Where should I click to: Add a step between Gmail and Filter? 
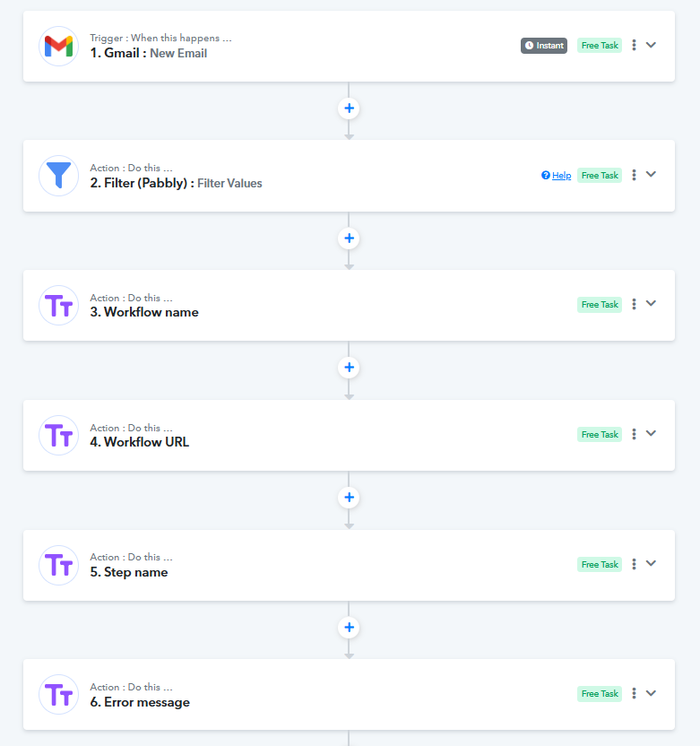click(x=349, y=108)
